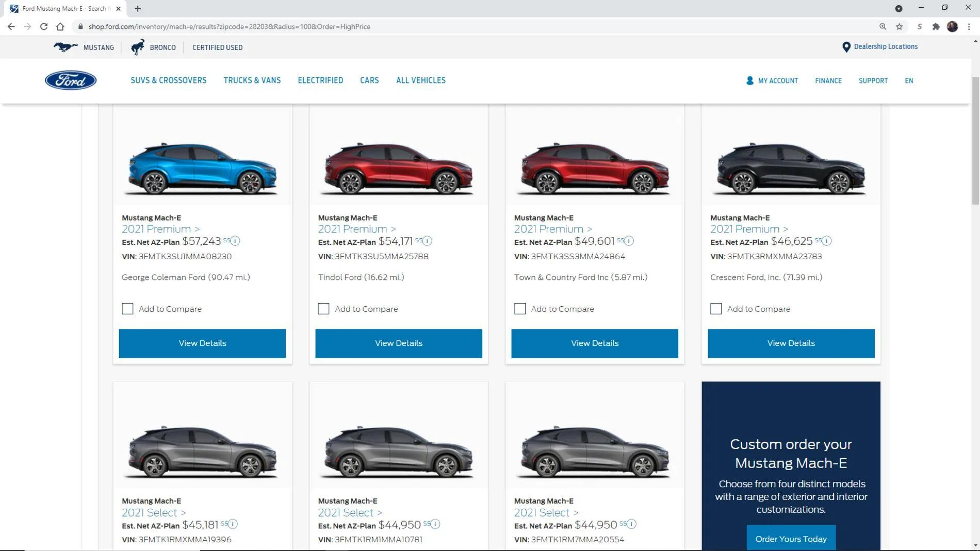Click the Ford oval logo

click(71, 80)
